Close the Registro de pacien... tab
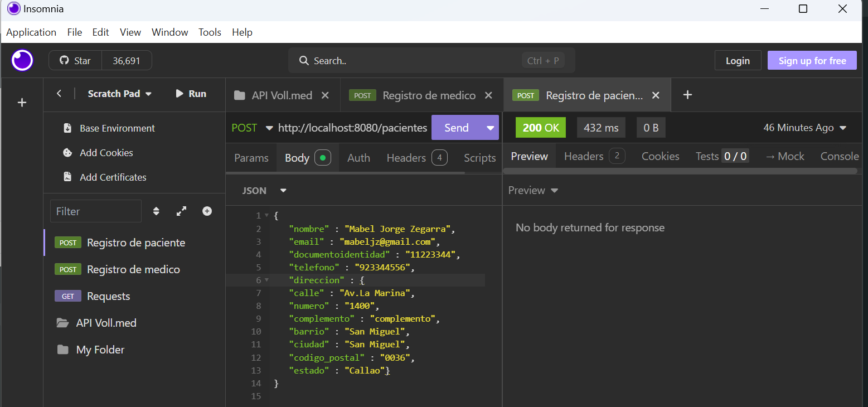This screenshot has height=407, width=868. point(656,95)
